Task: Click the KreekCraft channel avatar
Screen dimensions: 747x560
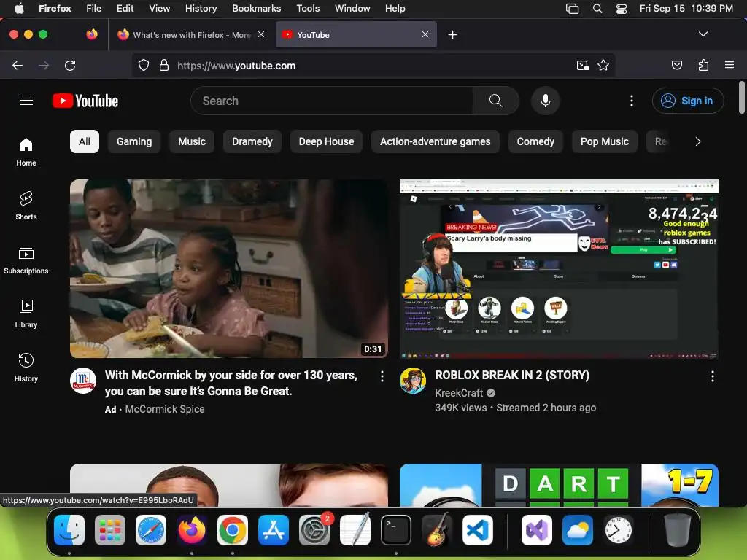Action: pyautogui.click(x=413, y=381)
